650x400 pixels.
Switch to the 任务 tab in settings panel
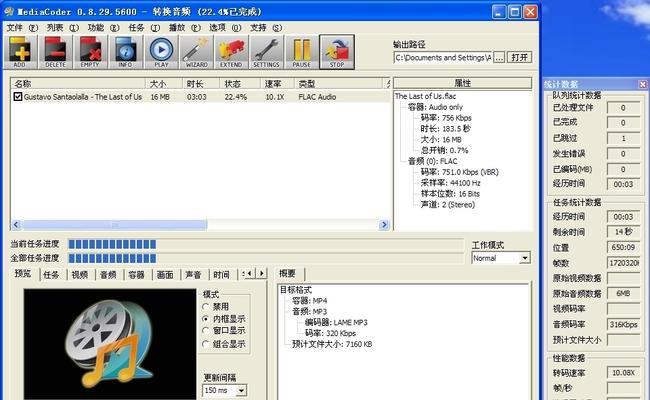[51, 274]
